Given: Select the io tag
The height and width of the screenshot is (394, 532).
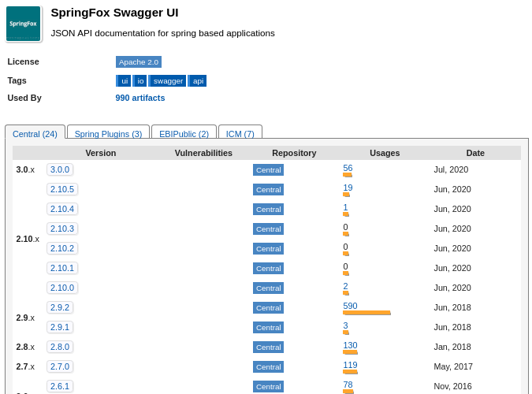Looking at the screenshot, I should point(140,81).
